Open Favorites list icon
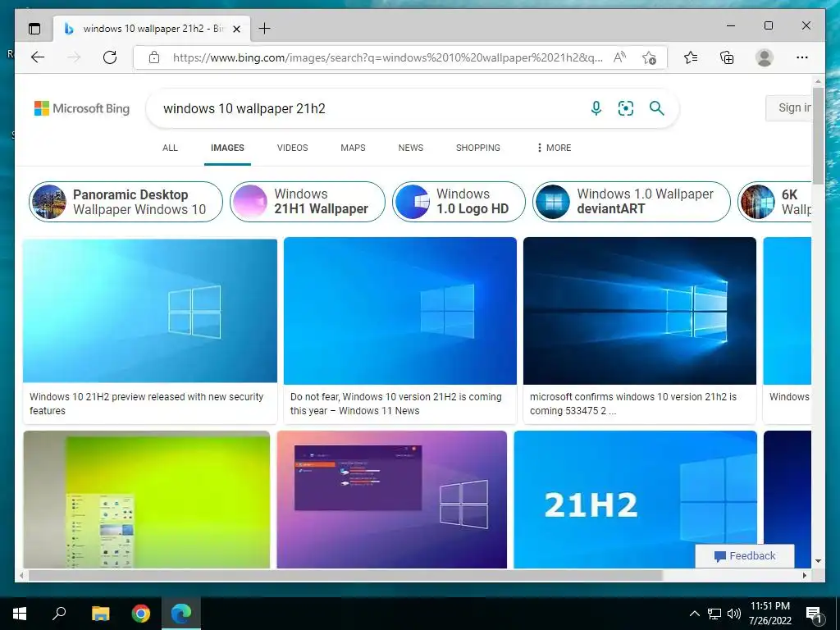The width and height of the screenshot is (840, 630). pyautogui.click(x=691, y=57)
